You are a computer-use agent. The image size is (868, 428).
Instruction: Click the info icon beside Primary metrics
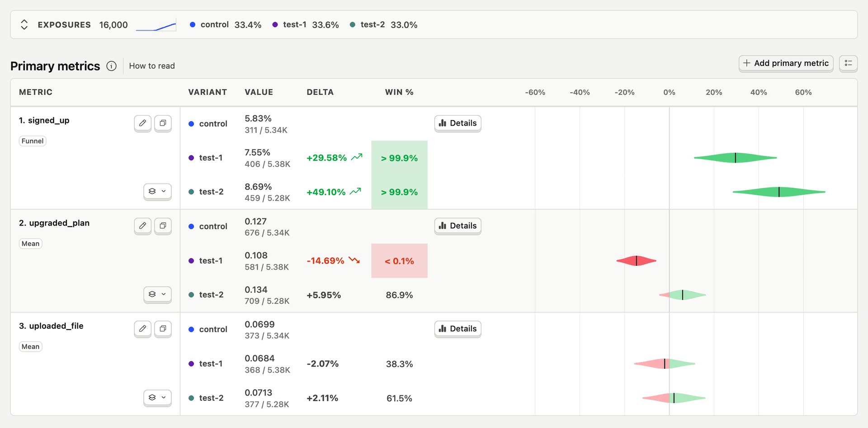click(111, 66)
